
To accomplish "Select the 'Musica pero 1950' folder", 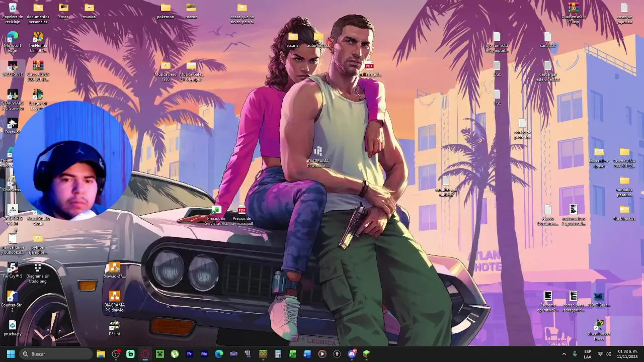I will tap(166, 71).
